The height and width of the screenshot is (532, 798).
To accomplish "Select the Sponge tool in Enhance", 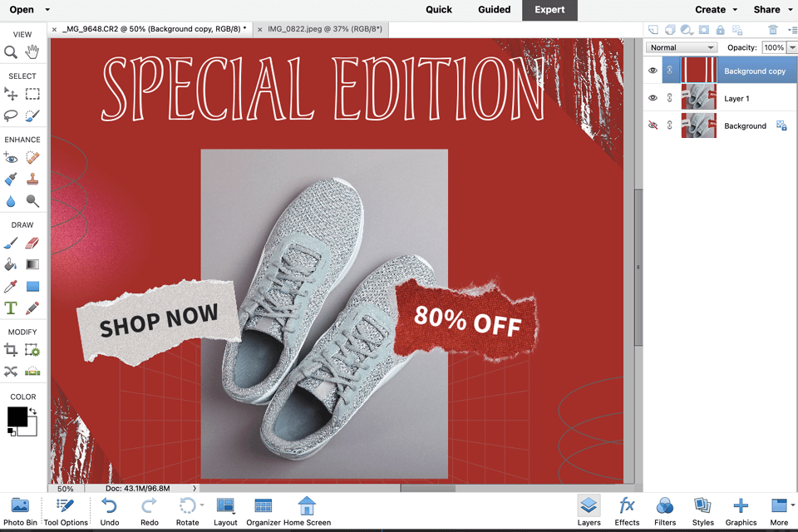I will click(32, 201).
